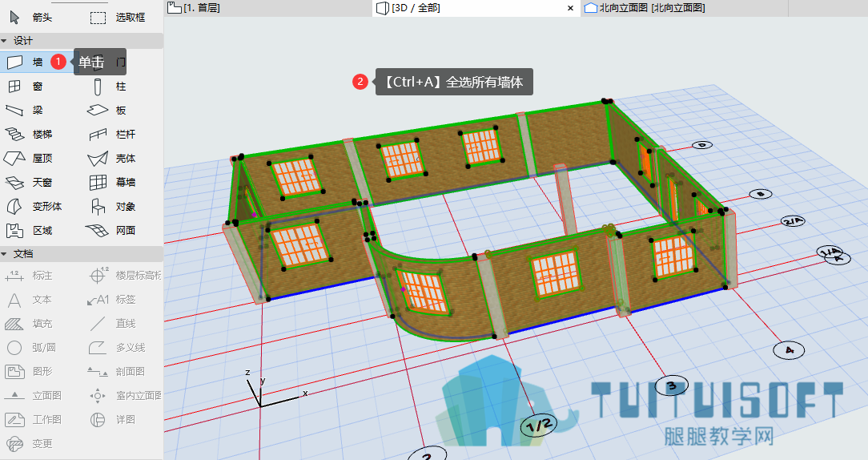Viewport: 868px width, 460px height.
Task: Select the Line (直线) tool
Action: pyautogui.click(x=112, y=324)
